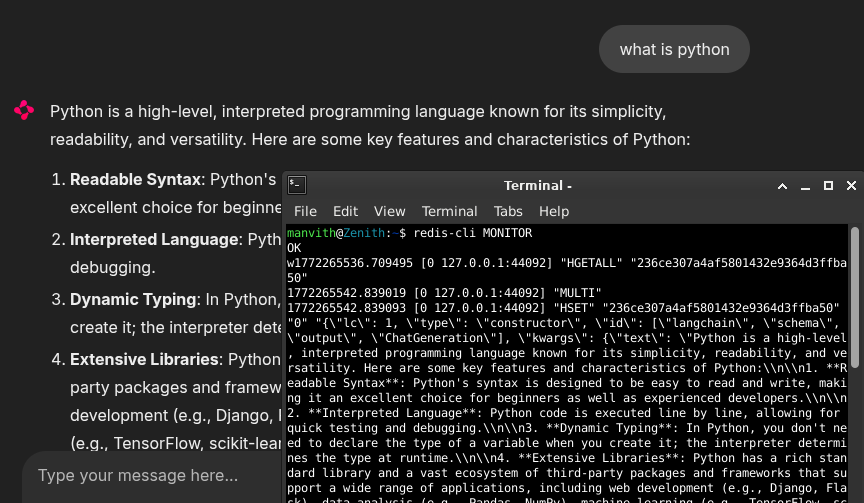Open the Edit menu in Terminal
This screenshot has width=864, height=503.
(x=345, y=212)
